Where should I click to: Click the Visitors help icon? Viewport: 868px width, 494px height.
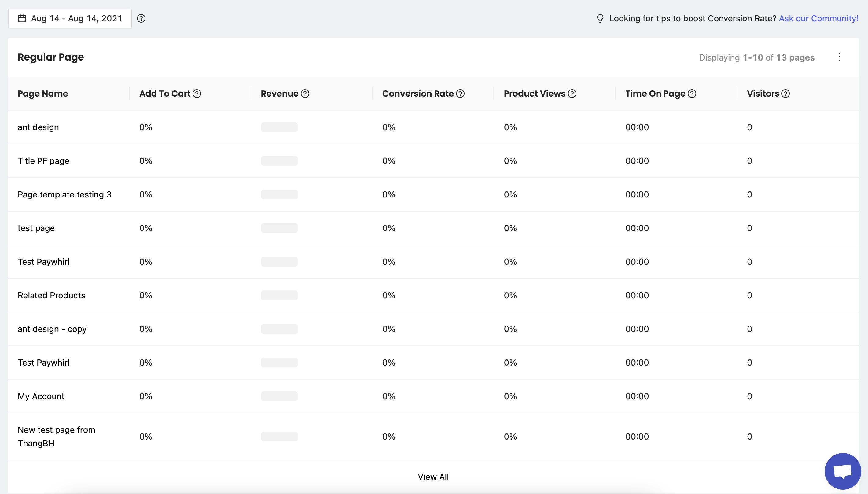(785, 94)
